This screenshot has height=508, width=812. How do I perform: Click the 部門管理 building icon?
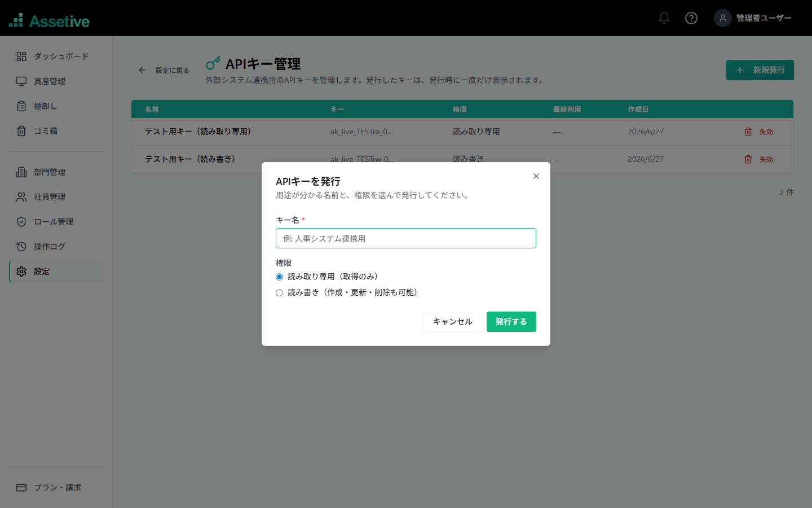coord(21,172)
